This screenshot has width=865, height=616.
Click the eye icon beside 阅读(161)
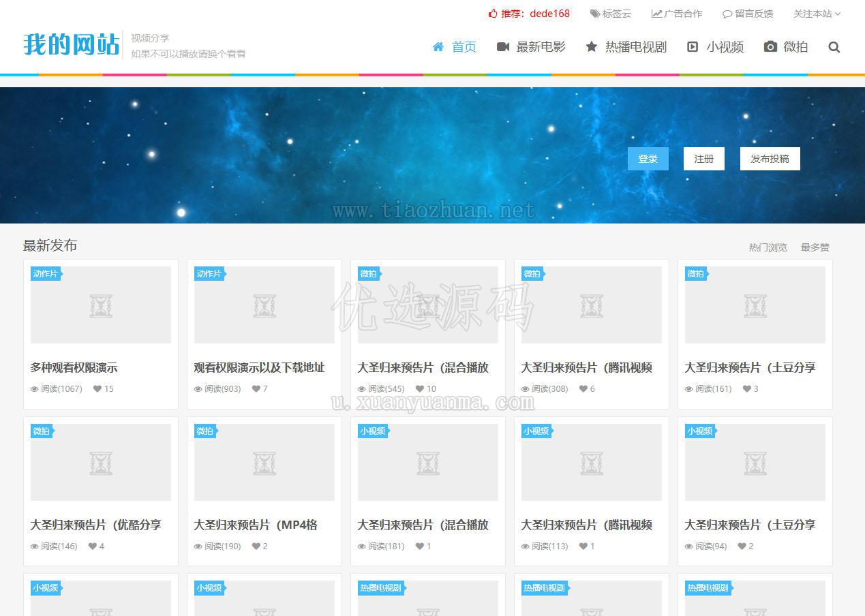(689, 389)
